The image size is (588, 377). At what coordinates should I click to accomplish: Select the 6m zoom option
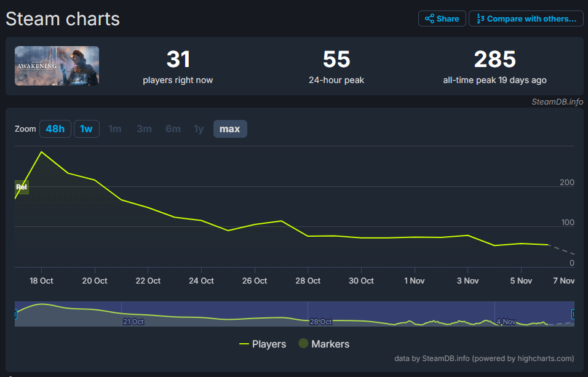tap(173, 129)
